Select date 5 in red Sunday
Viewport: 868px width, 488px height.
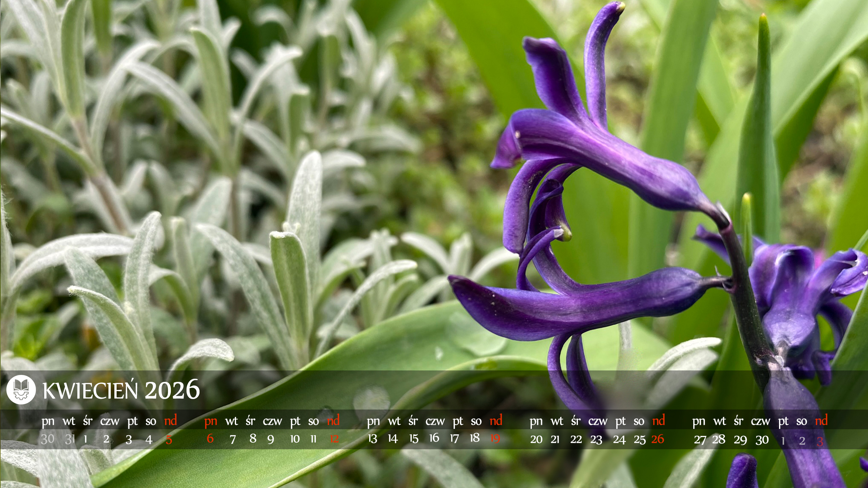pos(169,439)
